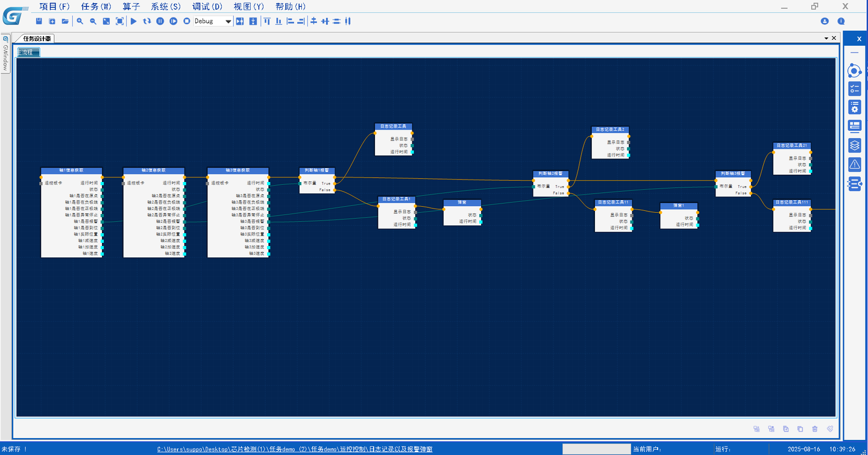Click the 未保存 status text
Viewport: 868px width, 455px height.
coord(14,450)
